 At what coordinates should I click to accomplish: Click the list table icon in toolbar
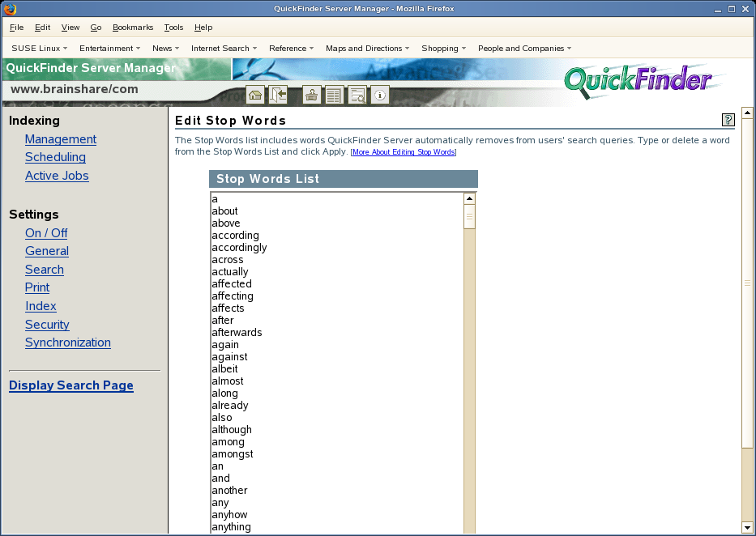click(x=334, y=95)
